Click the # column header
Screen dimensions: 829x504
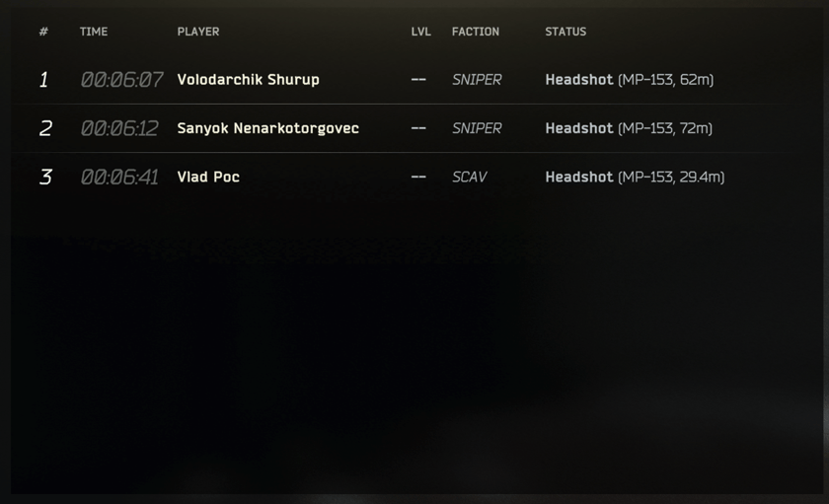[43, 32]
